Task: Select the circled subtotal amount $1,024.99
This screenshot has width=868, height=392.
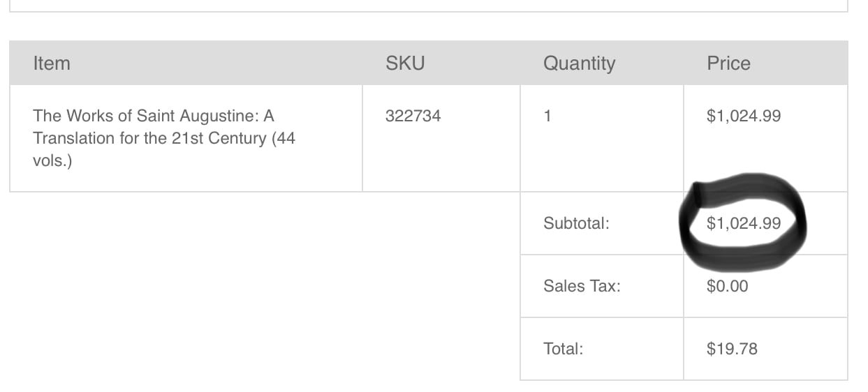Action: 744,224
